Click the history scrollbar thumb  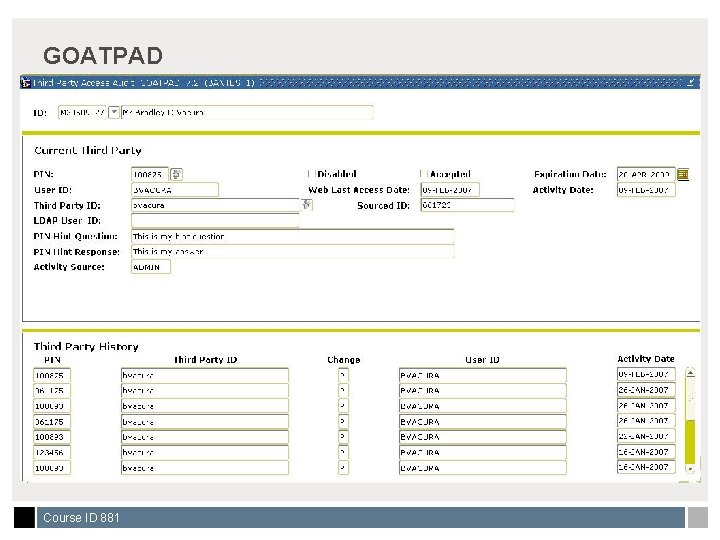click(x=690, y=441)
